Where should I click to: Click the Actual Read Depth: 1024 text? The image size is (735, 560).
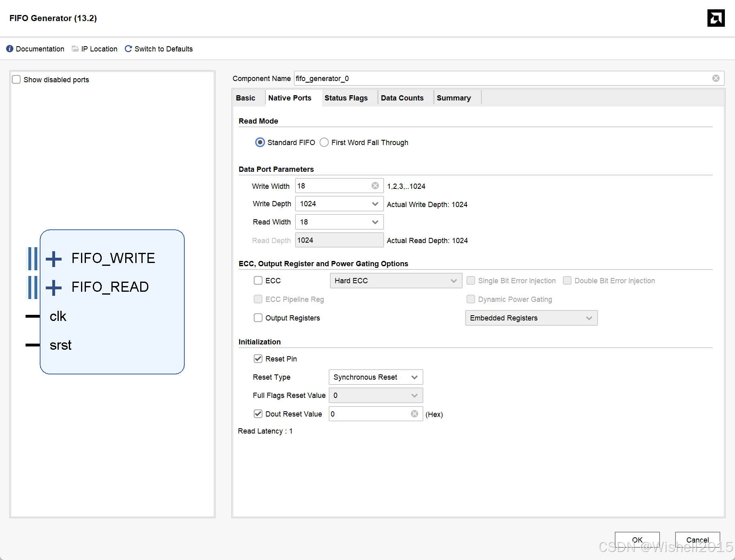(427, 241)
